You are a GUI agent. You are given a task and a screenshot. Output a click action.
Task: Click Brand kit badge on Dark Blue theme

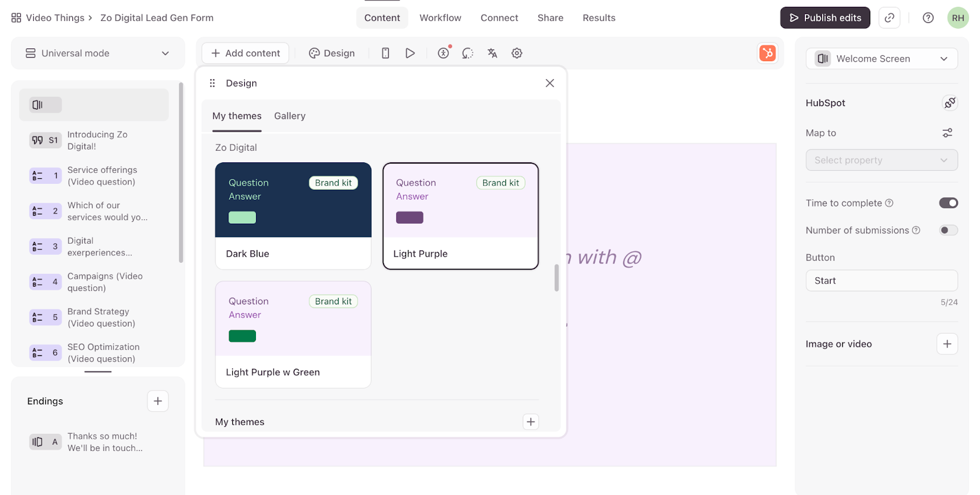pyautogui.click(x=334, y=183)
